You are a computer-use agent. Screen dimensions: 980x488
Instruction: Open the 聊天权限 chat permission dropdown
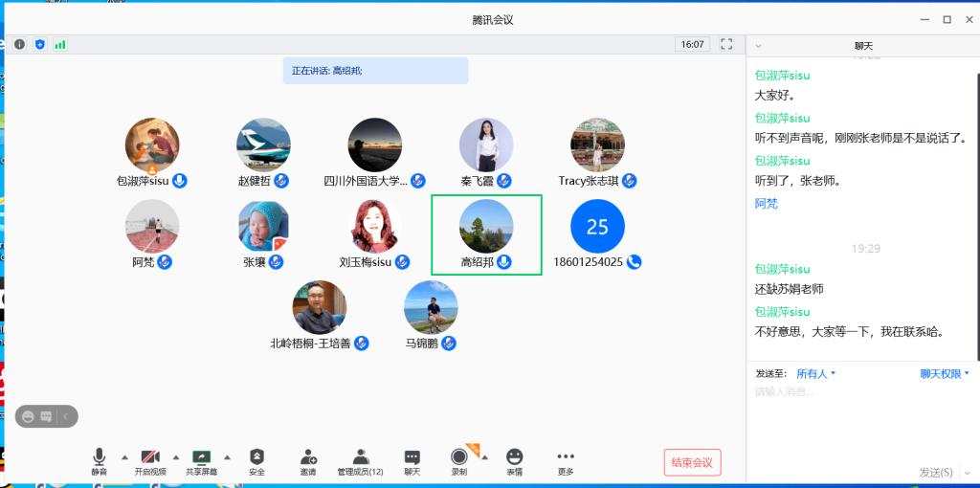coord(945,374)
